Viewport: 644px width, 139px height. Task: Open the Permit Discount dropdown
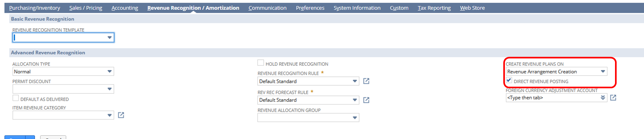pyautogui.click(x=109, y=89)
